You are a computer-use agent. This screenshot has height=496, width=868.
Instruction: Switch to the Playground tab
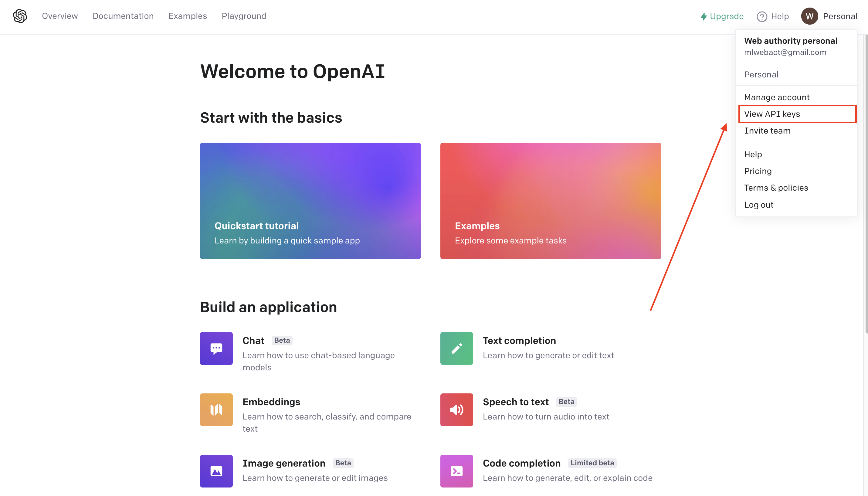pos(244,16)
